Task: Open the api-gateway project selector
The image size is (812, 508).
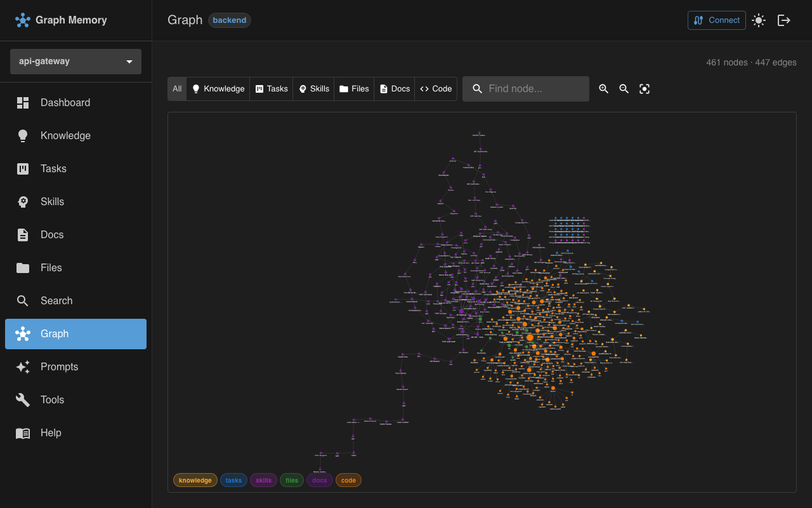Action: coord(75,61)
